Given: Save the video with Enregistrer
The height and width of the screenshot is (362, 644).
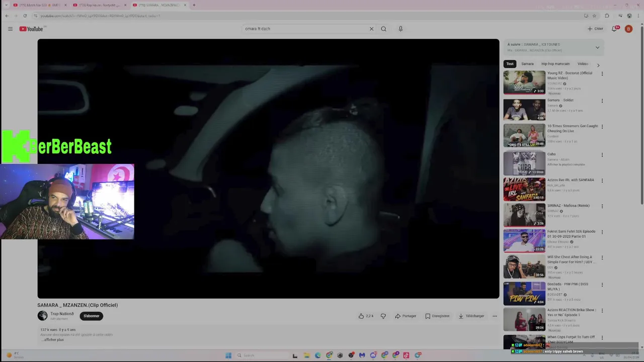Looking at the screenshot, I should click(437, 316).
